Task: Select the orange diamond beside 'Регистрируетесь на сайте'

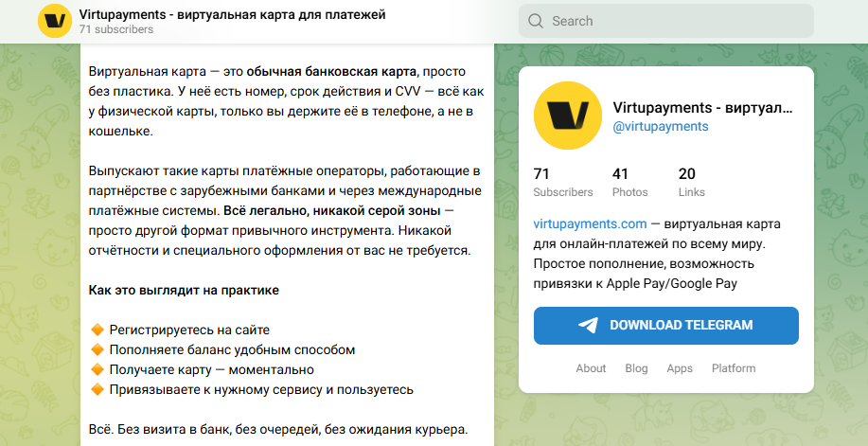Action: coord(97,330)
